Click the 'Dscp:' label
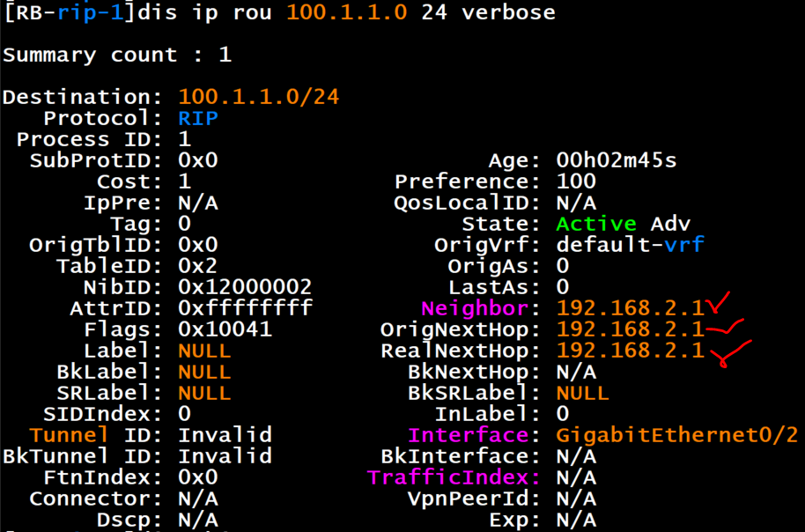This screenshot has width=805, height=532. [129, 519]
